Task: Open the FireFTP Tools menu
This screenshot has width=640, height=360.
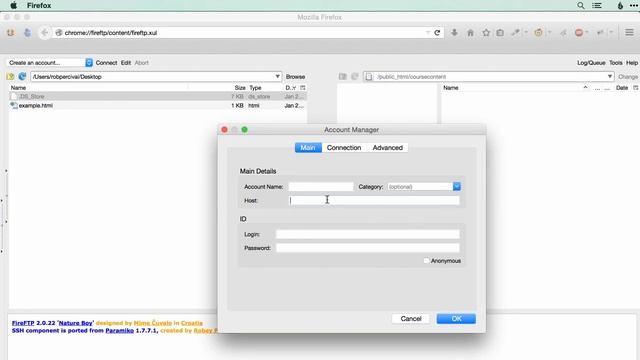Action: coord(616,63)
